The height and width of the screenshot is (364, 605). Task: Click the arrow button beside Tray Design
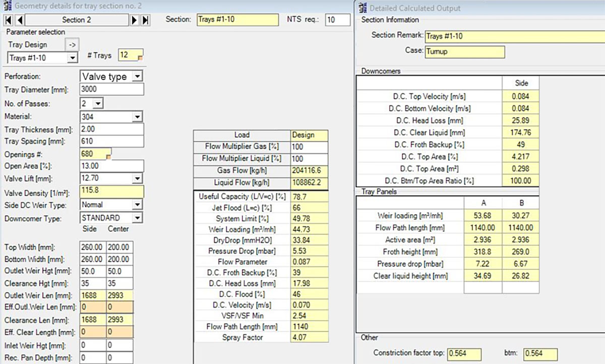(72, 44)
